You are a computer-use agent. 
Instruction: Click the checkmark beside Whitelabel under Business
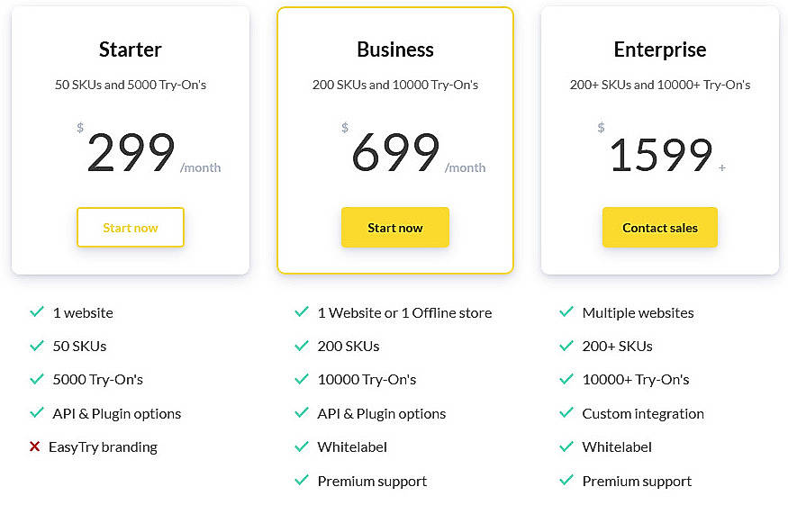302,446
